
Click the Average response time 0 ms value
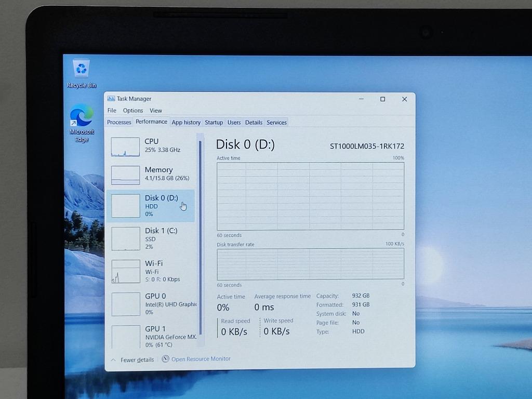point(264,308)
